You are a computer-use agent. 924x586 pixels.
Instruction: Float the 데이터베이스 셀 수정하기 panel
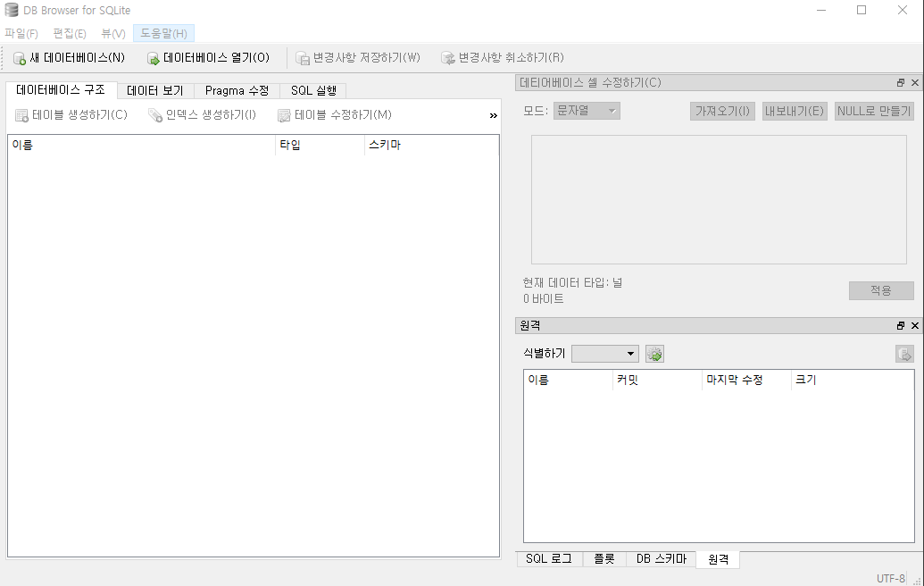901,82
